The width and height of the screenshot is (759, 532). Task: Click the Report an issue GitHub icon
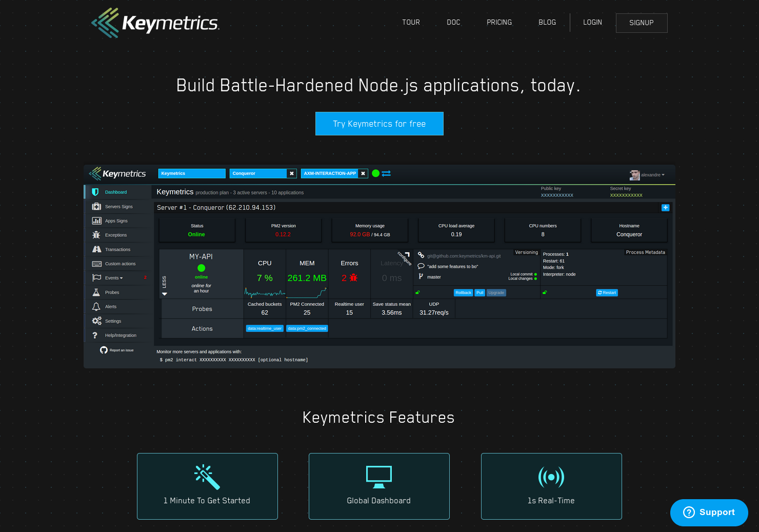point(104,349)
